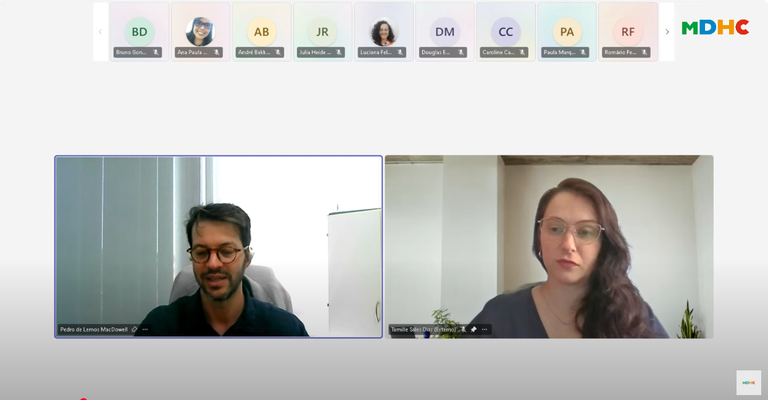Click Tamille Sales Dias name label

click(424, 329)
